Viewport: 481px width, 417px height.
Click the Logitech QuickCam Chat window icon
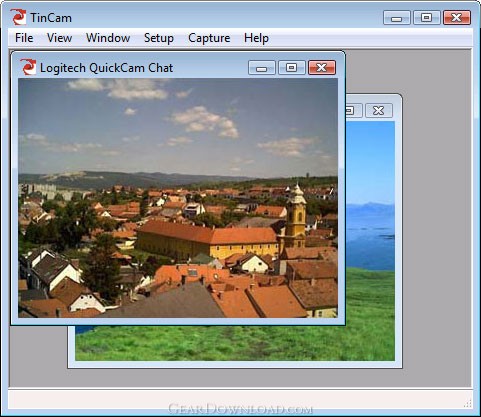point(28,67)
